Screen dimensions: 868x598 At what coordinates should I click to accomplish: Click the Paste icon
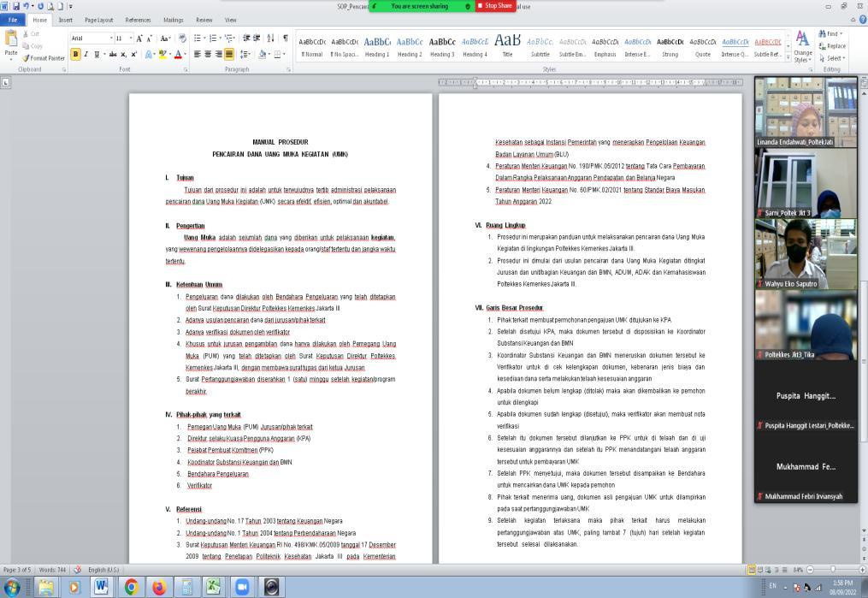point(11,44)
